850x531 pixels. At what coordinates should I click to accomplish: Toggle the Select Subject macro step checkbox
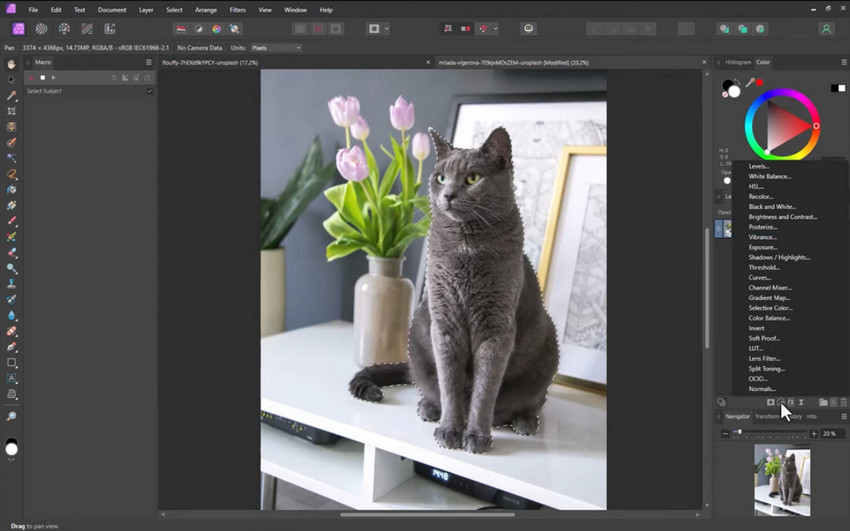150,91
